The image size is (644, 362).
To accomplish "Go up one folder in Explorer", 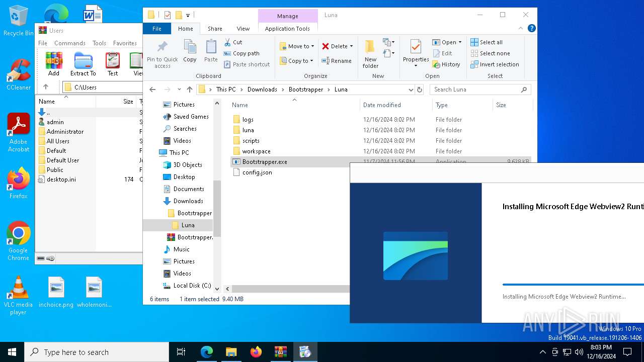I will coord(190,89).
